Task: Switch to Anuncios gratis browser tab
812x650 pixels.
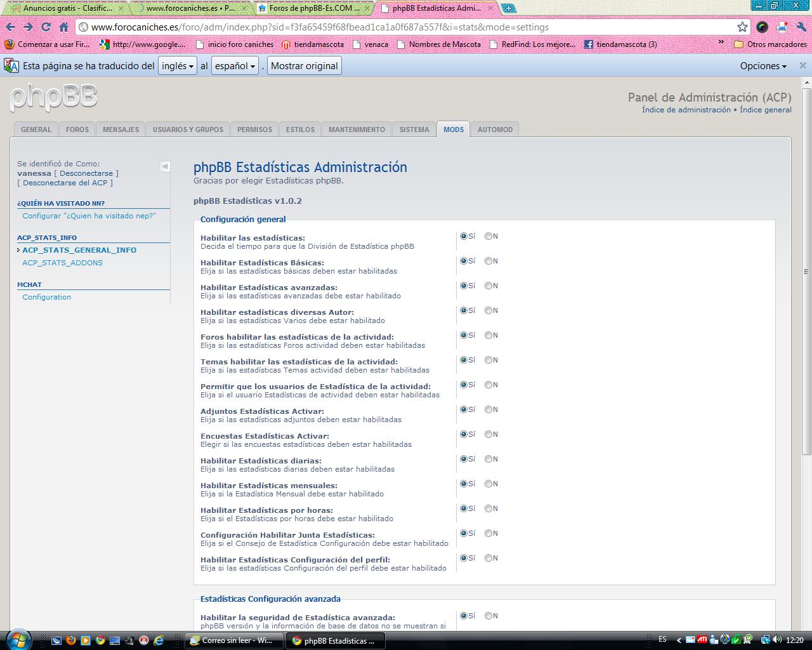Action: click(x=68, y=8)
